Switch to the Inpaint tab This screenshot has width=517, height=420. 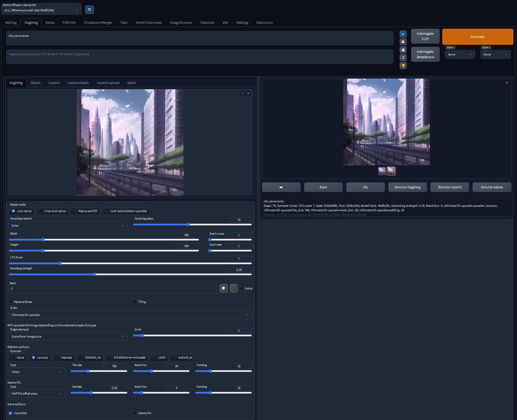point(54,83)
